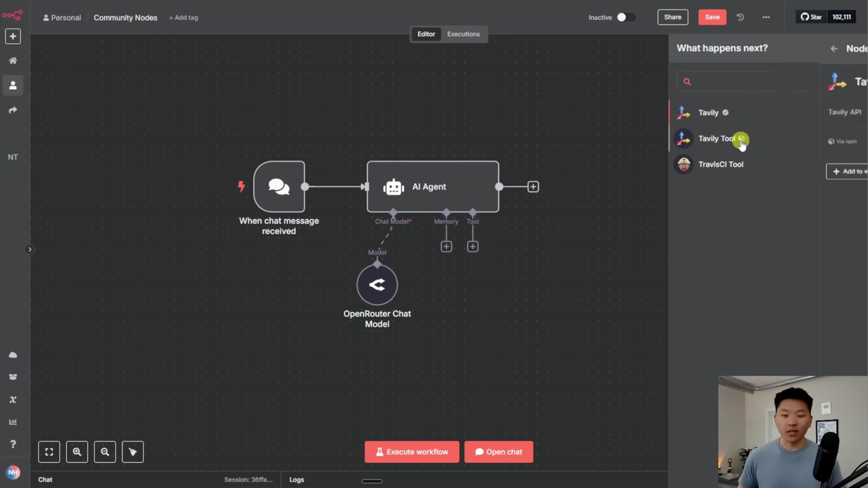Switch to the Editor tab

(426, 34)
